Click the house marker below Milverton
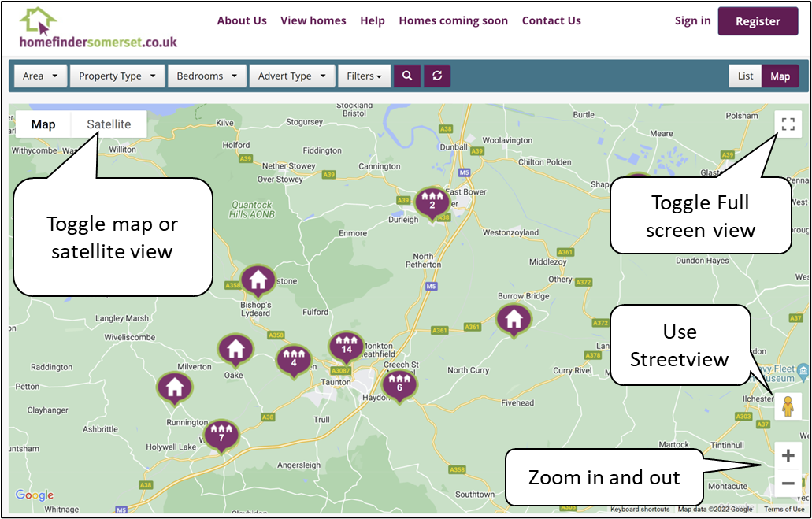This screenshot has width=812, height=519. coord(175,387)
